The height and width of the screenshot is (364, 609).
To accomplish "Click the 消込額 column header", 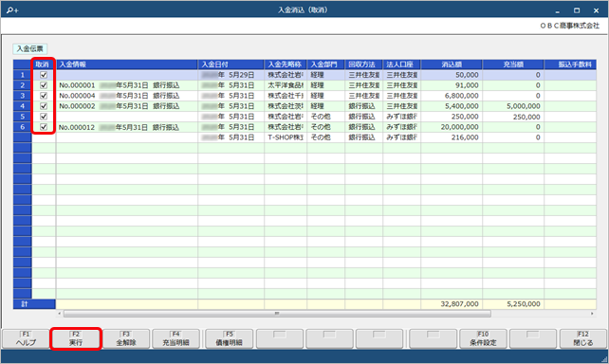I will [x=452, y=64].
